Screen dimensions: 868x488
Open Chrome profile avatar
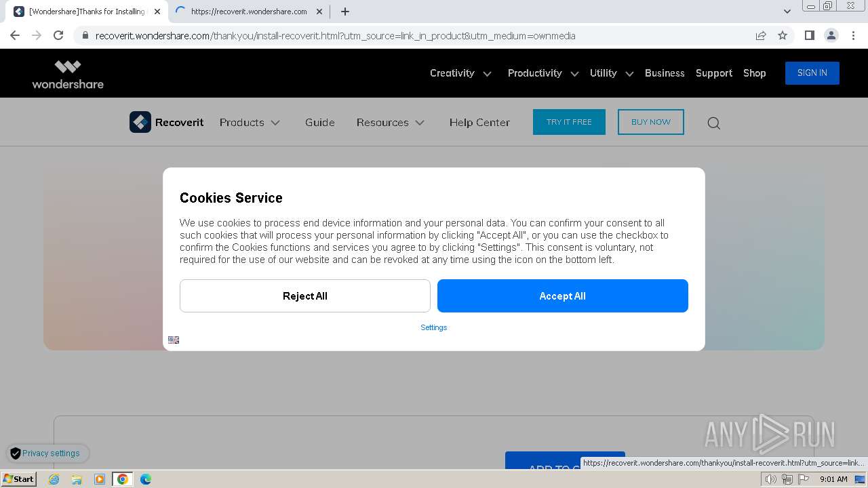(x=831, y=35)
